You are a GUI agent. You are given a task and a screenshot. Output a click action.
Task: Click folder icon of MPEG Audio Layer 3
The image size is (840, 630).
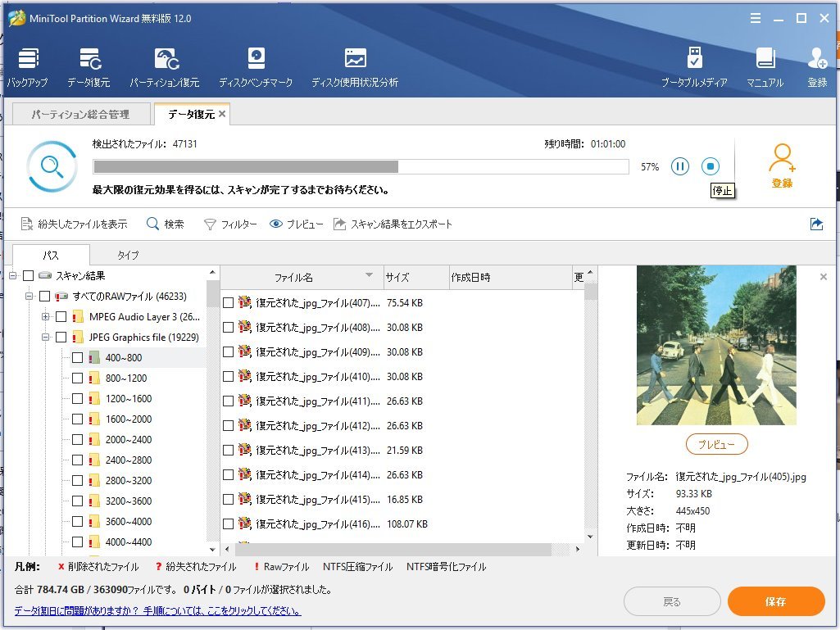[78, 316]
